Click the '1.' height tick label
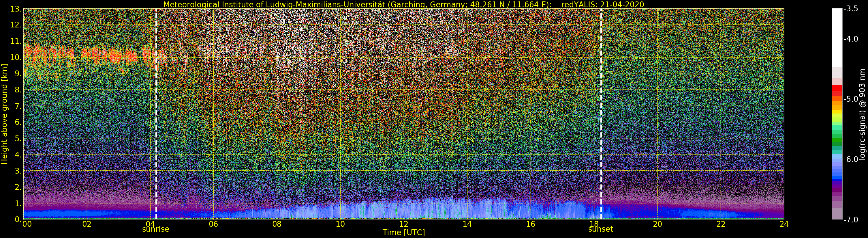This screenshot has width=868, height=238. [18, 203]
